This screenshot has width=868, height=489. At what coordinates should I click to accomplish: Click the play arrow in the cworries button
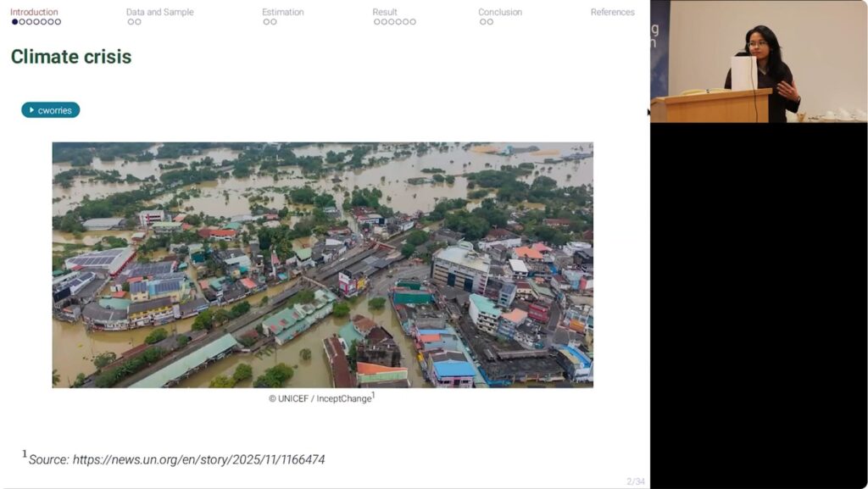[32, 110]
